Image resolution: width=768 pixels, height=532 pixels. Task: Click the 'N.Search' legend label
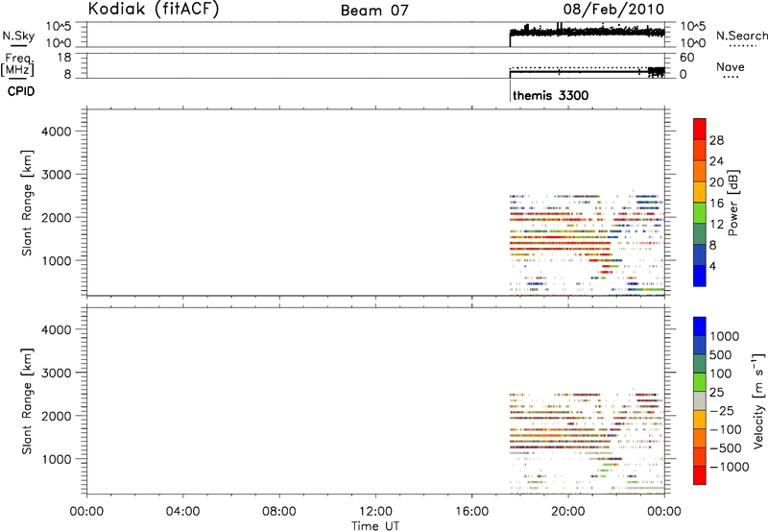click(x=741, y=36)
